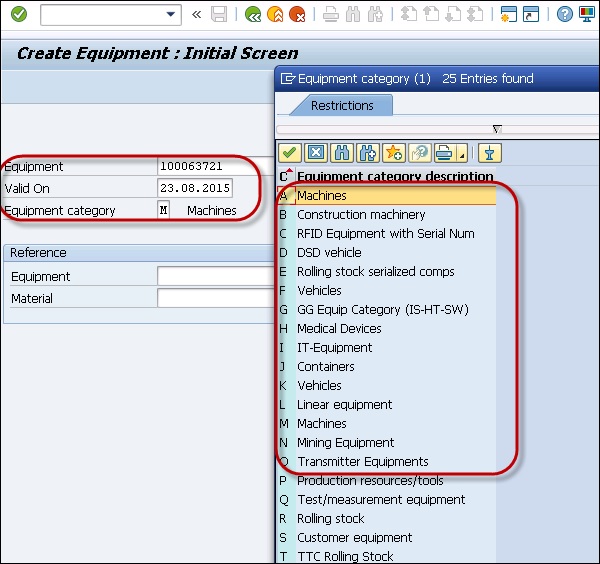Close the popup with the X icon
This screenshot has height=564, width=600.
coord(315,152)
